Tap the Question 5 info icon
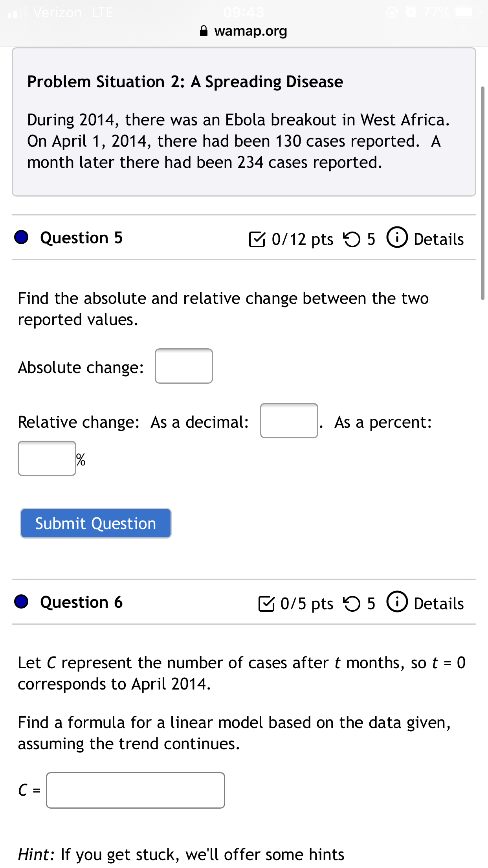The image size is (488, 868). (x=397, y=237)
